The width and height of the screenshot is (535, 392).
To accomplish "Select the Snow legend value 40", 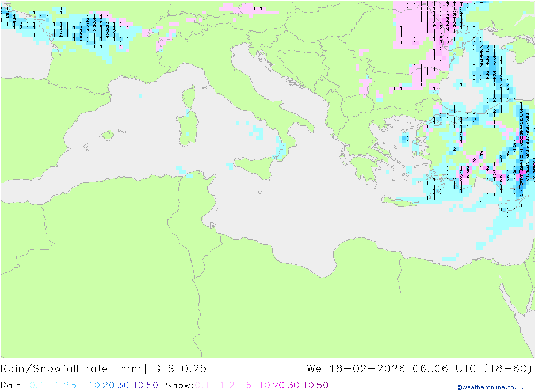I will click(308, 385).
